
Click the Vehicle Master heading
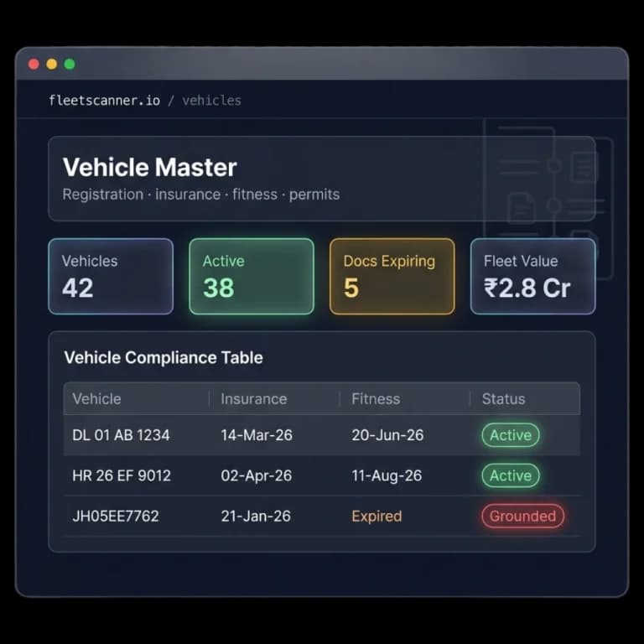[x=150, y=167]
